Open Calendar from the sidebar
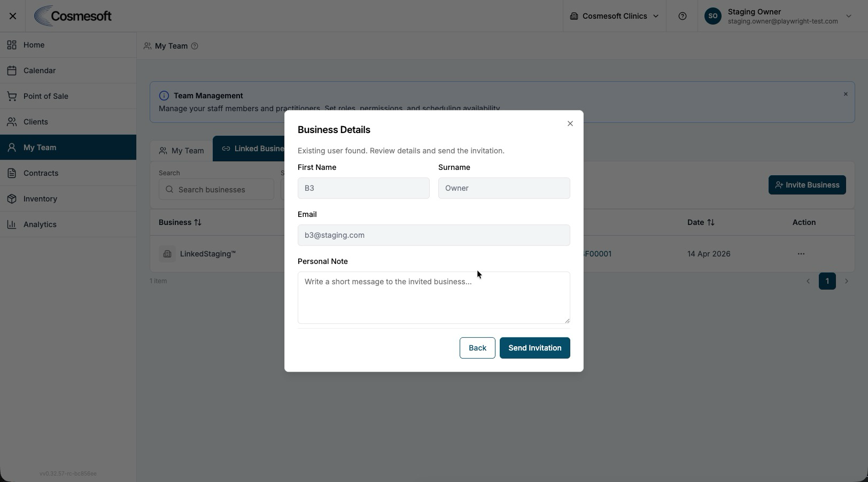The height and width of the screenshot is (482, 868). click(68, 71)
